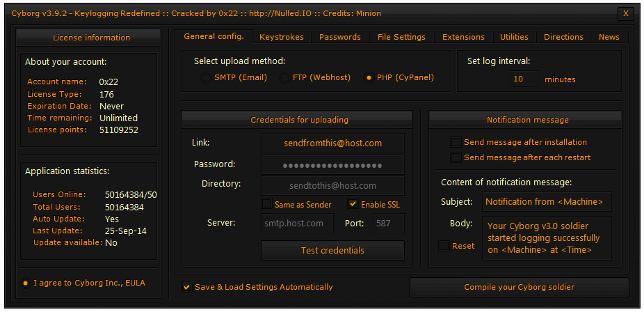Click the Password input field
The height and width of the screenshot is (312, 644).
point(332,165)
